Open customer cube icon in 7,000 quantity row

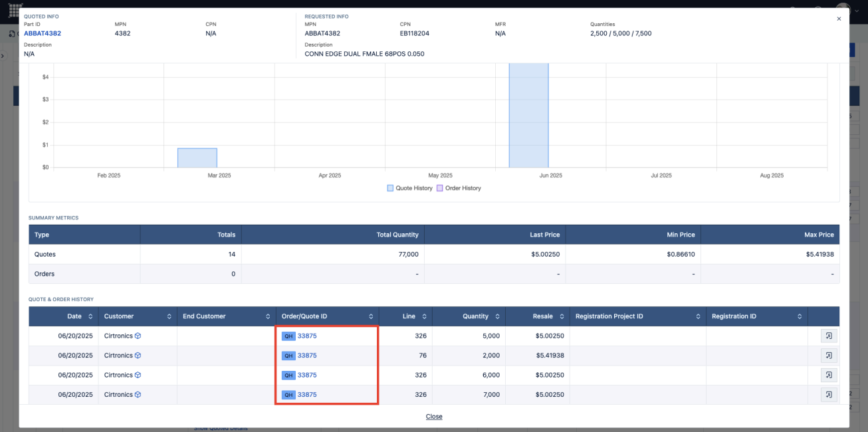pos(138,395)
